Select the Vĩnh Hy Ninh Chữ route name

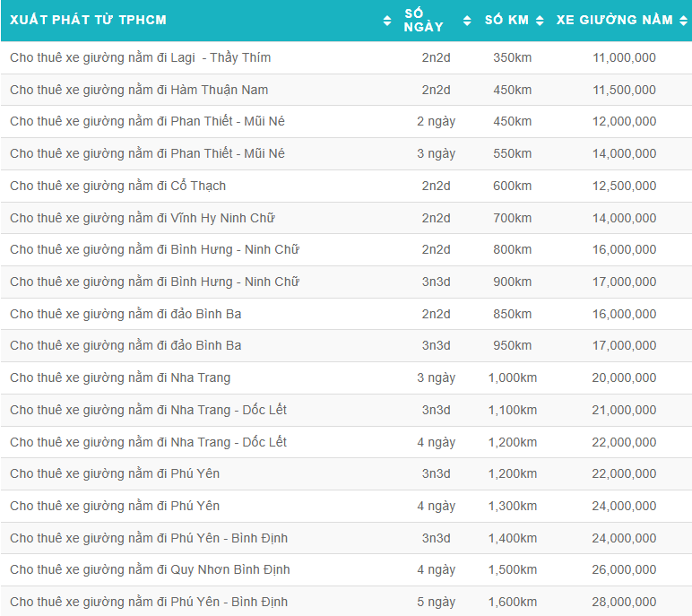[143, 218]
